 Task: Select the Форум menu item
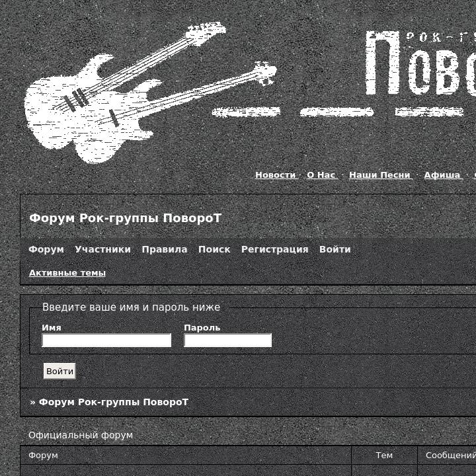(x=46, y=249)
